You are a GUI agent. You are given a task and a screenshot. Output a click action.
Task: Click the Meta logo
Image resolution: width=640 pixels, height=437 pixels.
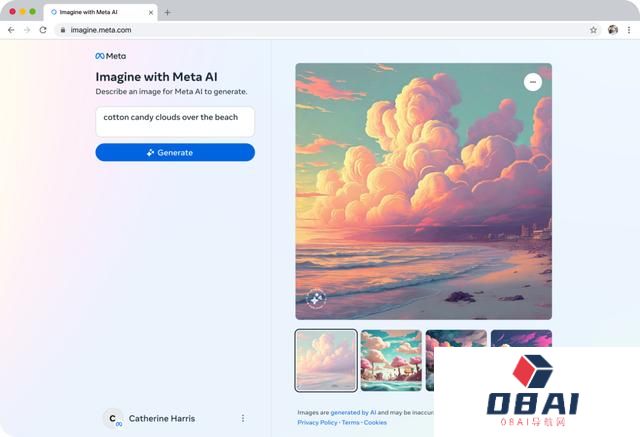(x=110, y=56)
